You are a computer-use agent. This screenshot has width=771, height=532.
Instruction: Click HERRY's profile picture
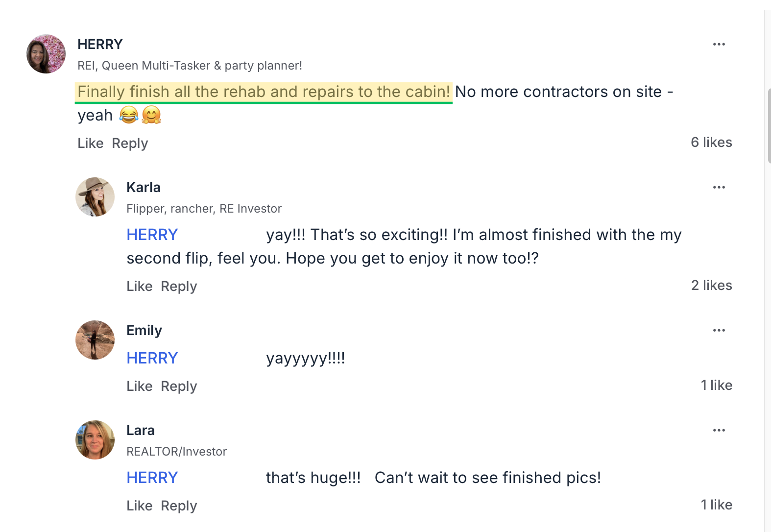point(46,54)
